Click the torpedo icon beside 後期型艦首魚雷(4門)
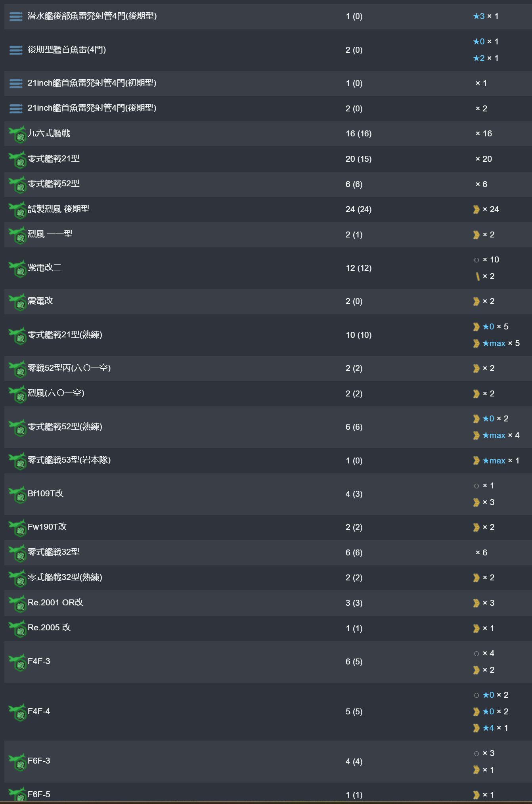 tap(16, 50)
